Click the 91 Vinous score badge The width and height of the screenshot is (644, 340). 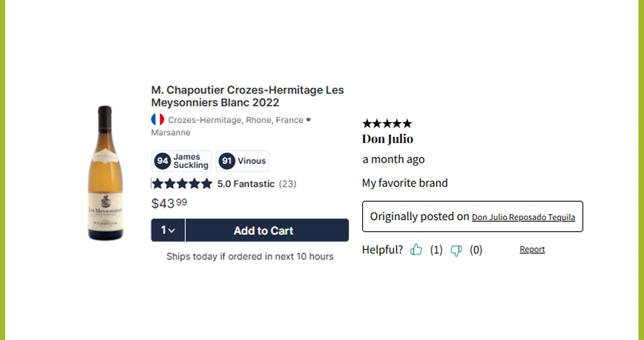pyautogui.click(x=243, y=161)
